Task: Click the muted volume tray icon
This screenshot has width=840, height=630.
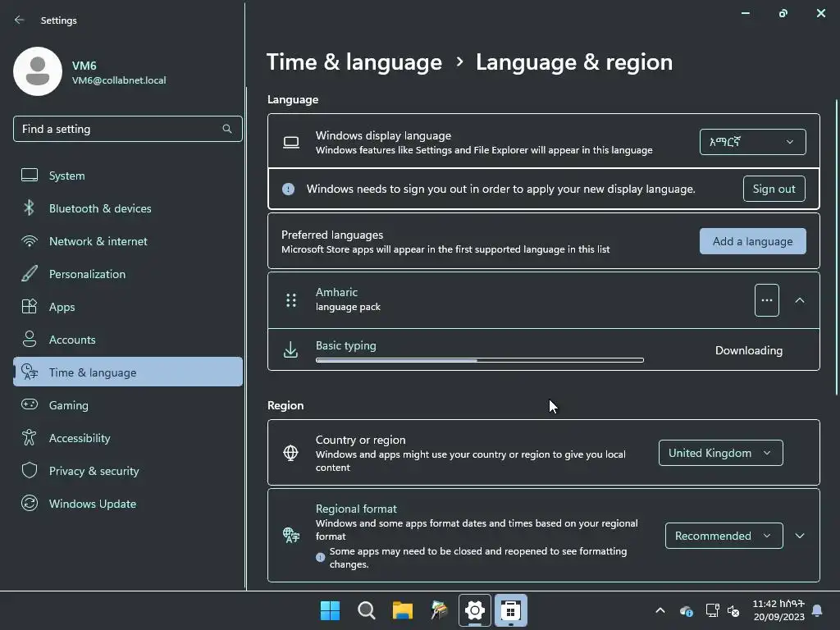Action: click(x=733, y=610)
